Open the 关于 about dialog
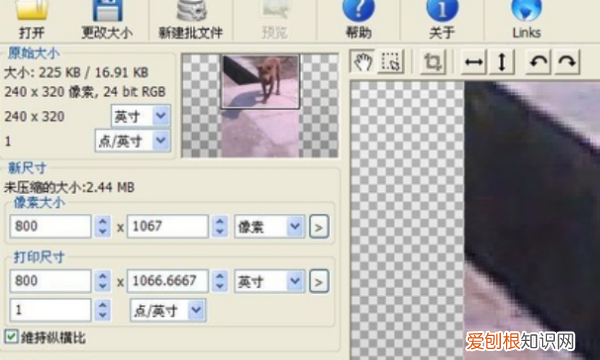Screen dimensions: 600x360 [442, 19]
